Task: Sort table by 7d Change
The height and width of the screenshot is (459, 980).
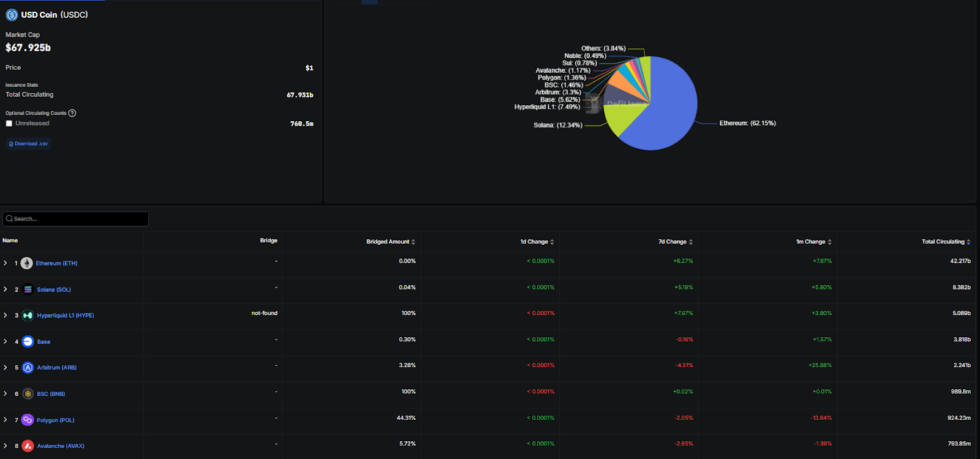Action: tap(675, 242)
